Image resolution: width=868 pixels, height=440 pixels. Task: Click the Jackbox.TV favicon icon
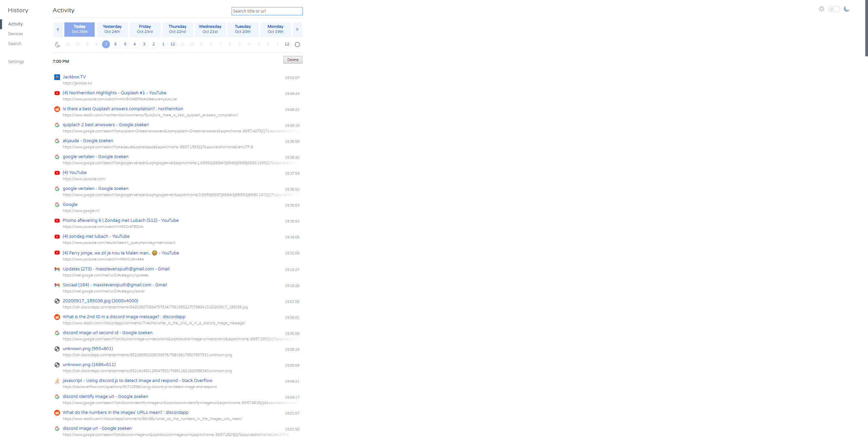[x=57, y=77]
